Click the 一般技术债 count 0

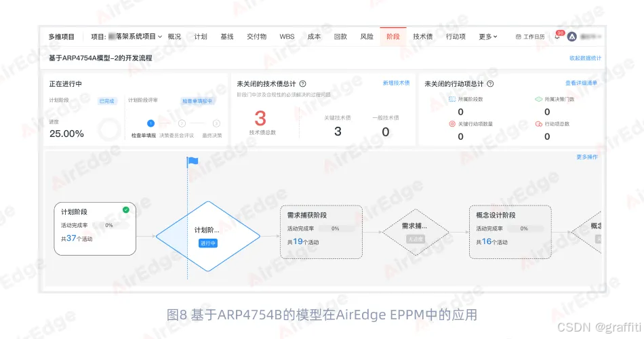pos(385,132)
